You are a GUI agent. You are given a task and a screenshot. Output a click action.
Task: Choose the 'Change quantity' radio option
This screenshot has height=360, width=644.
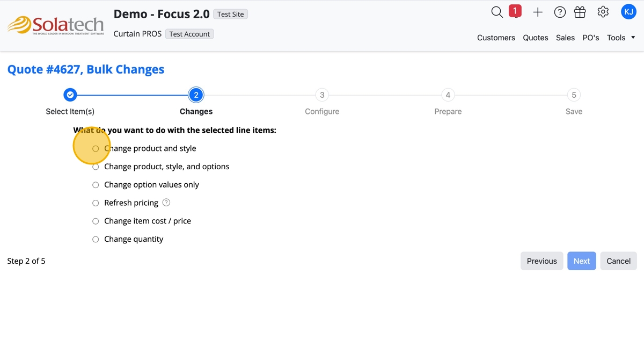tap(96, 239)
